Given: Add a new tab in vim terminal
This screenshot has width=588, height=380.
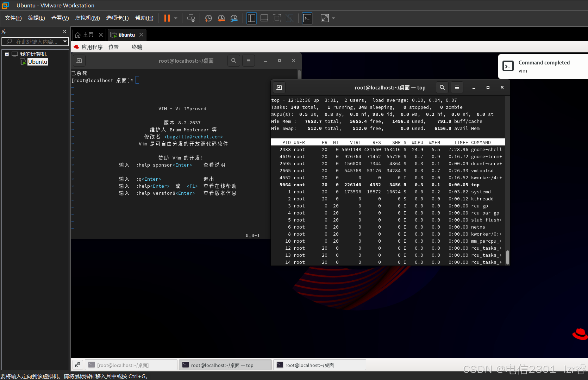Looking at the screenshot, I should click(x=79, y=61).
